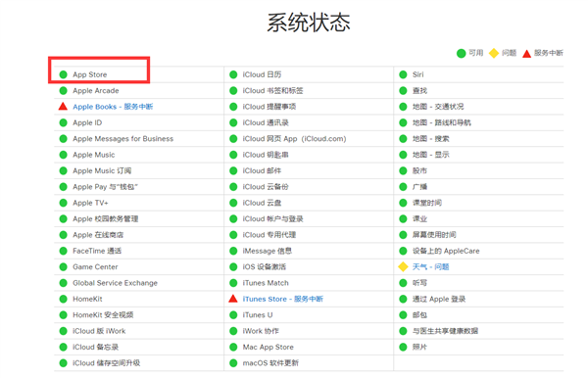The image size is (588, 378).
Task: Click the green dot beside macOS 软件更新
Action: click(x=233, y=363)
